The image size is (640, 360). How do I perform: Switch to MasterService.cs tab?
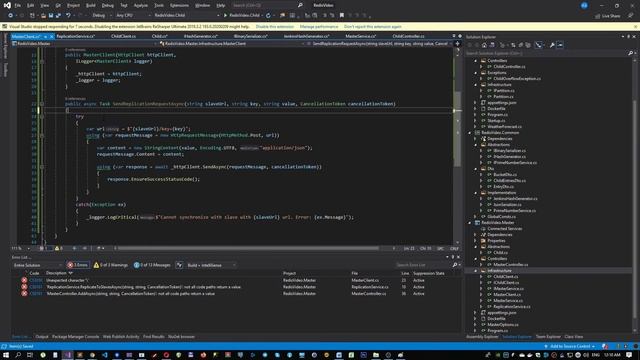pos(360,36)
